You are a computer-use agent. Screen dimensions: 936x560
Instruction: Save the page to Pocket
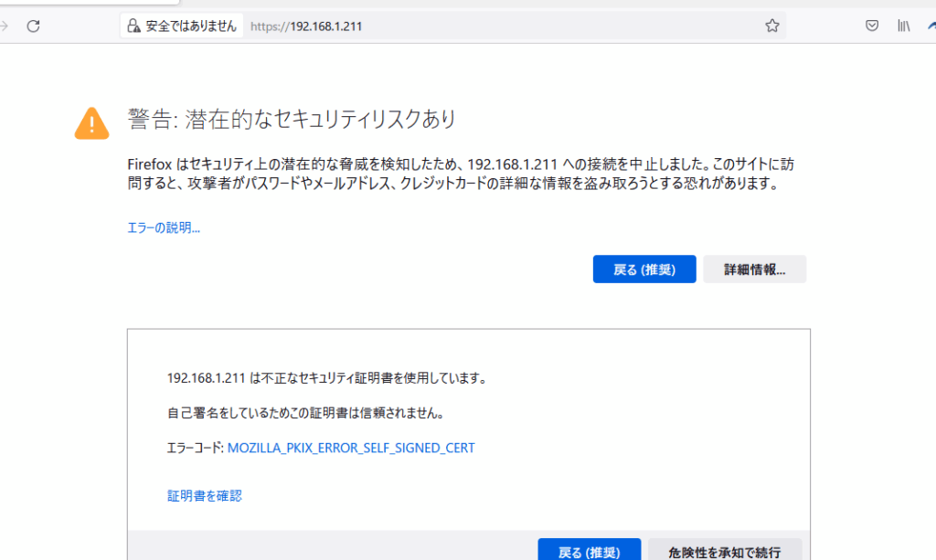pyautogui.click(x=872, y=26)
